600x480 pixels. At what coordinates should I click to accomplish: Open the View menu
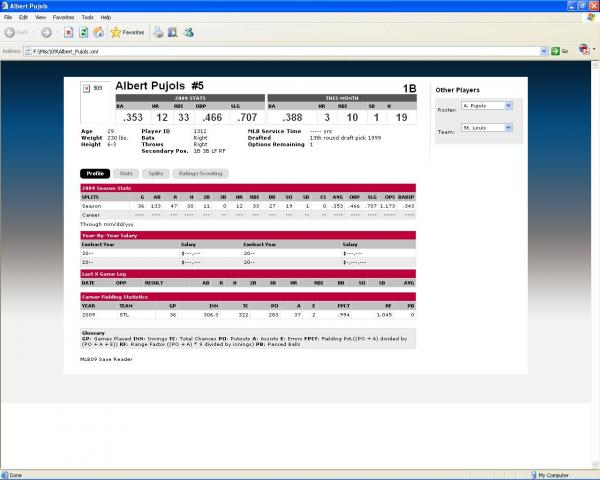click(40, 17)
